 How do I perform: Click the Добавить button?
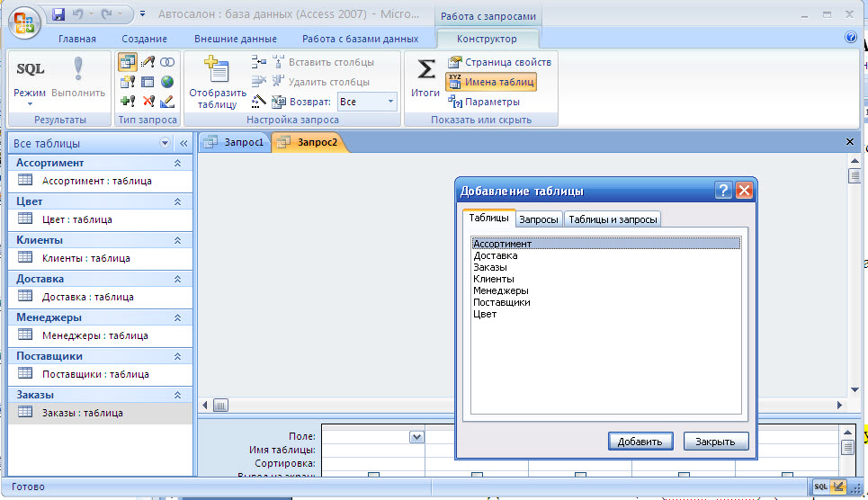(640, 442)
